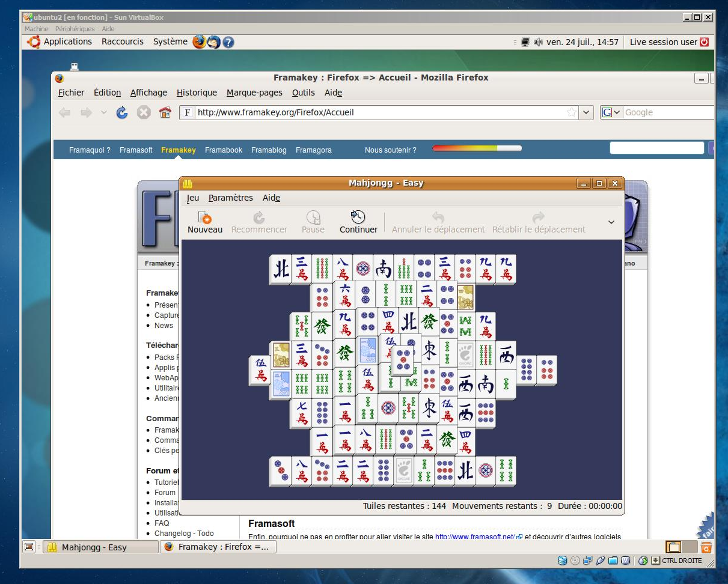Expand the Mahjongg toolbar overflow chevron
728x584 pixels.
[x=611, y=222]
